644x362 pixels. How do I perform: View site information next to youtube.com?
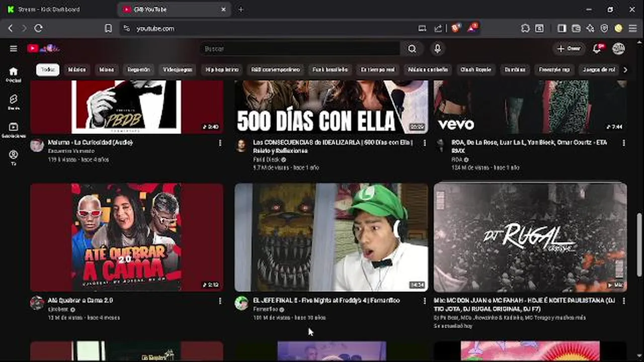click(126, 29)
